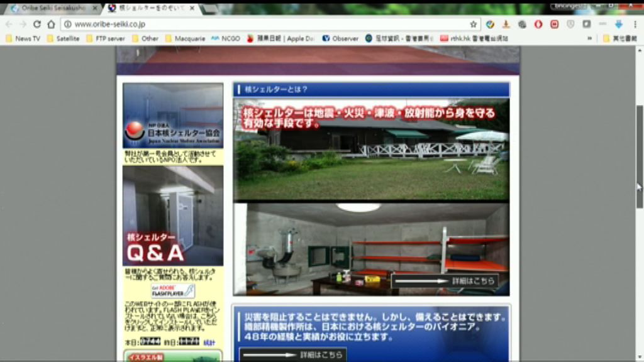This screenshot has height=362, width=644.
Task: Select the browser download manager icon
Action: click(x=506, y=24)
